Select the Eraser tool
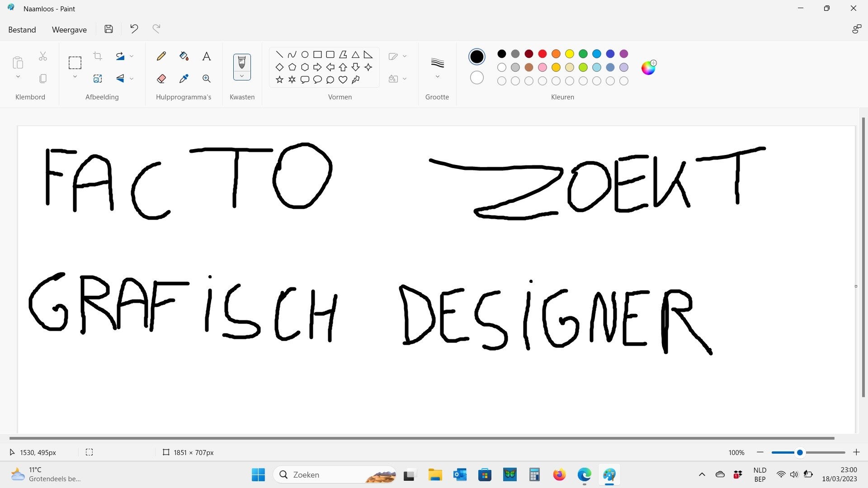The width and height of the screenshot is (868, 488). pos(161,79)
